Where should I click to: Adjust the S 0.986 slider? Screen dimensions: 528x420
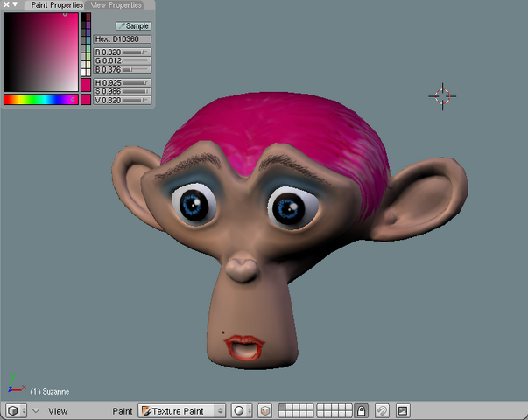coord(123,91)
